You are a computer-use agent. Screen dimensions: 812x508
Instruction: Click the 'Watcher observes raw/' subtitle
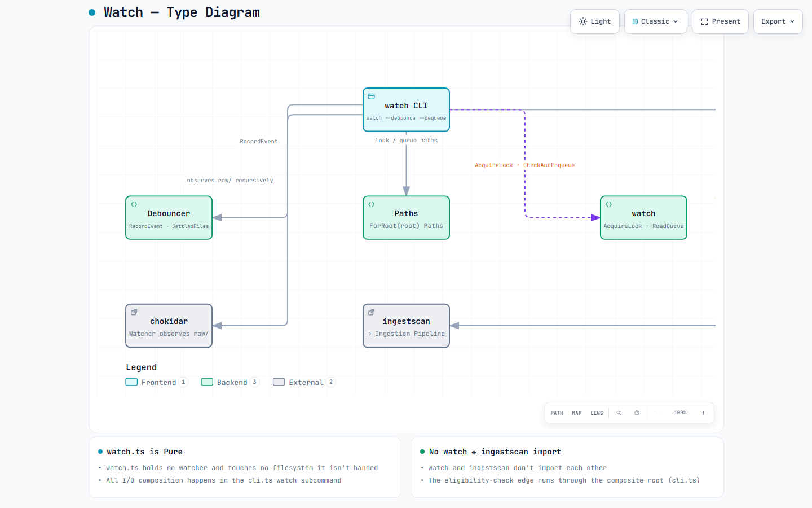(169, 334)
